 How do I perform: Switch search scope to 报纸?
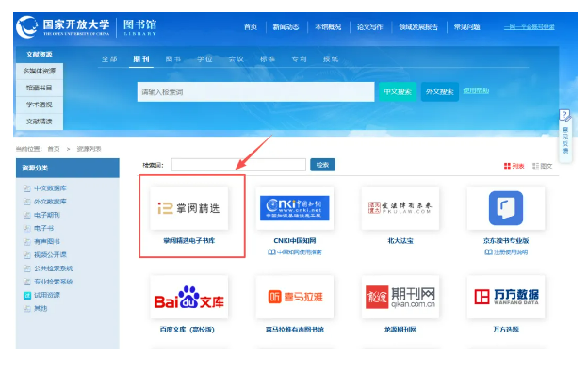[x=331, y=59]
